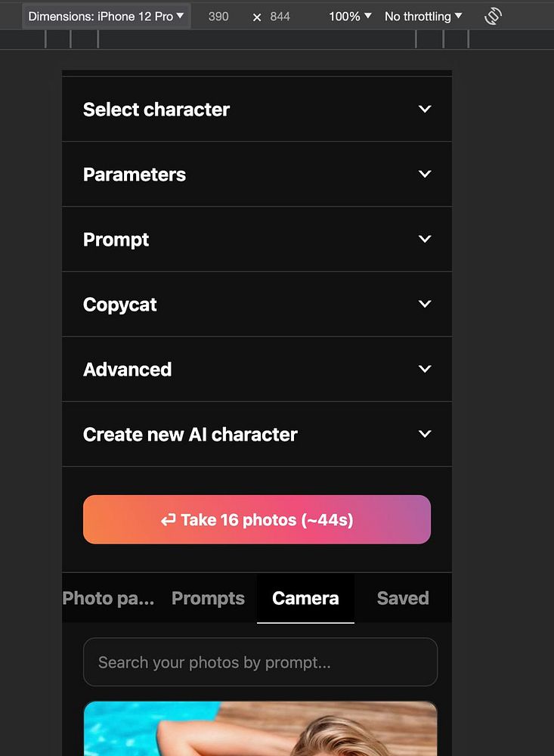Click the Copycat section heading
554x756 pixels.
(x=120, y=305)
